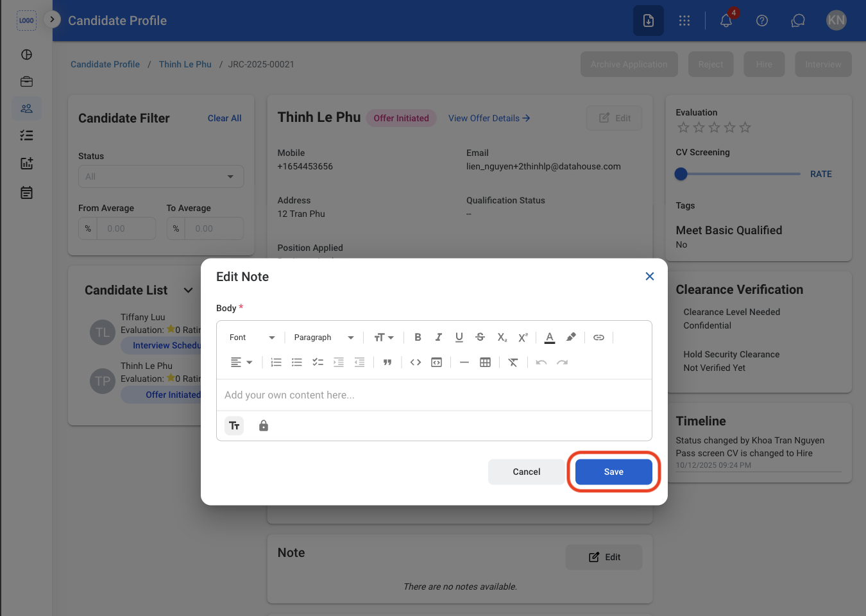Insert a checklist in the note

(318, 363)
